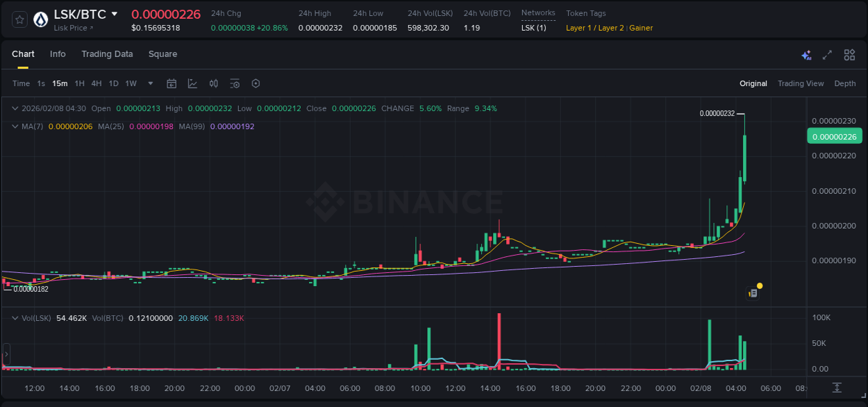Open the Info tab
This screenshot has height=407, width=868.
tap(58, 54)
